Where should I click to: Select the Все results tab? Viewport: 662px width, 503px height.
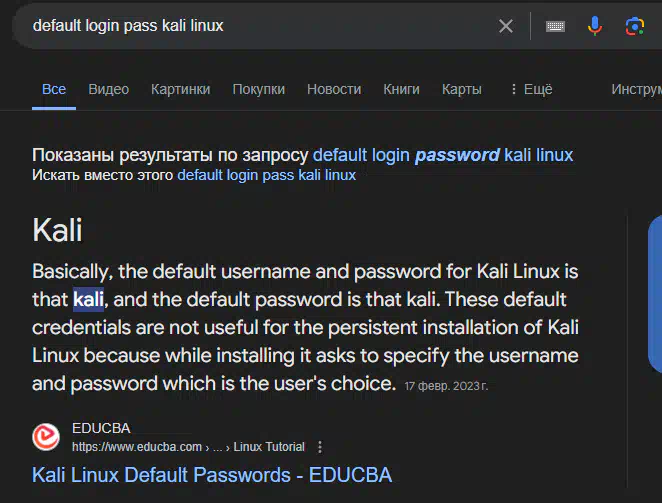coord(54,89)
